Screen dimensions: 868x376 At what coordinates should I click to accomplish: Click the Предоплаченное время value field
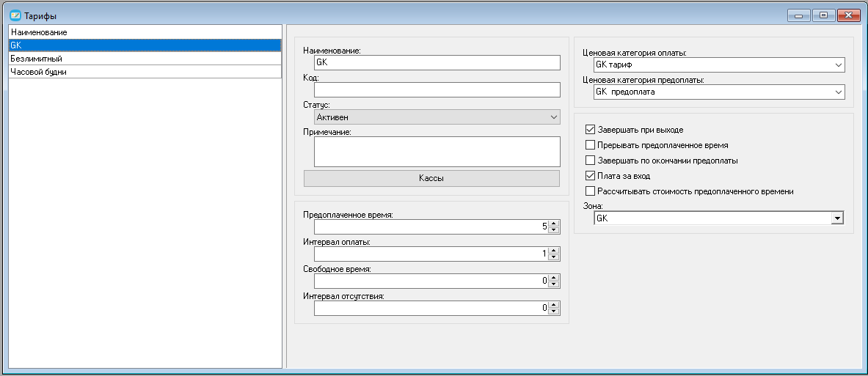click(x=431, y=226)
